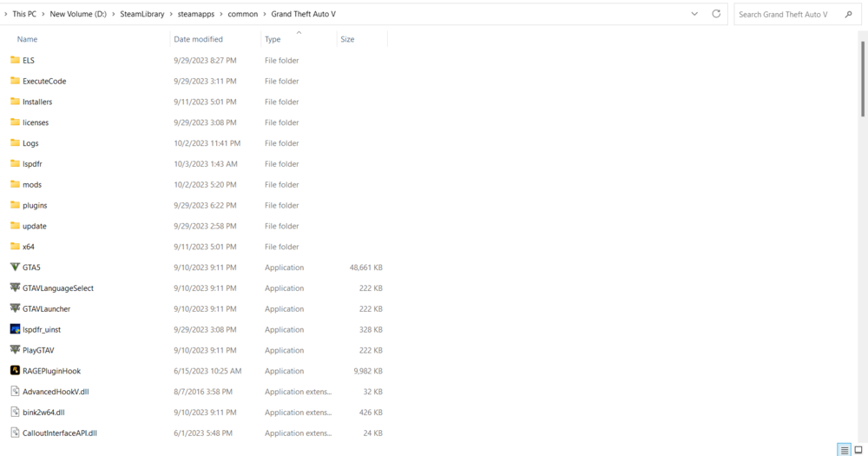Viewport: 868px width, 456px height.
Task: Click the PlayGTAV application icon
Action: [x=15, y=350]
